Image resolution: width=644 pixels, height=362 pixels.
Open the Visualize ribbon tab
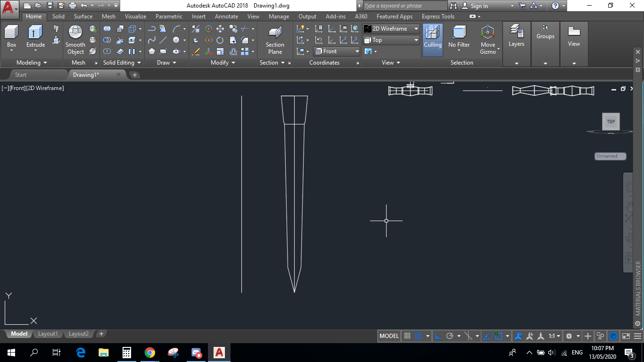[x=135, y=16]
